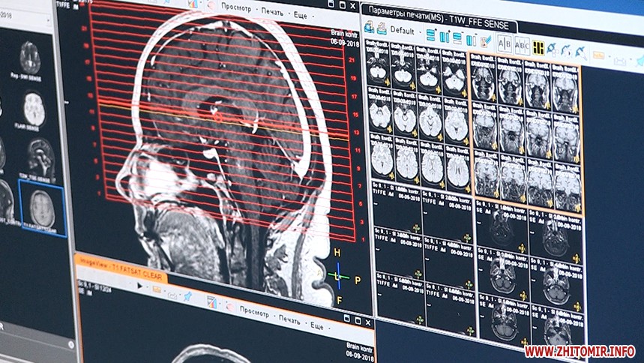Select the yellow film grid layout icon
Image resolution: width=644 pixels, height=363 pixels.
click(x=538, y=47)
